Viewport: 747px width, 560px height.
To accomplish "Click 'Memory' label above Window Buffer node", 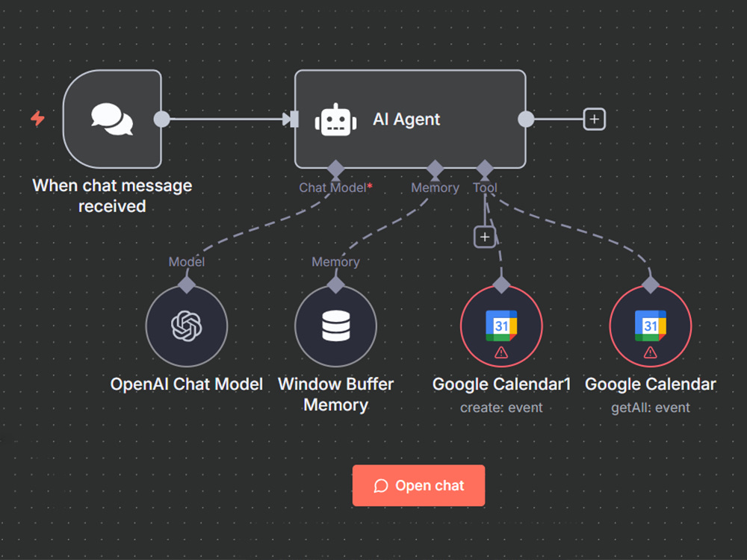I will (x=336, y=262).
